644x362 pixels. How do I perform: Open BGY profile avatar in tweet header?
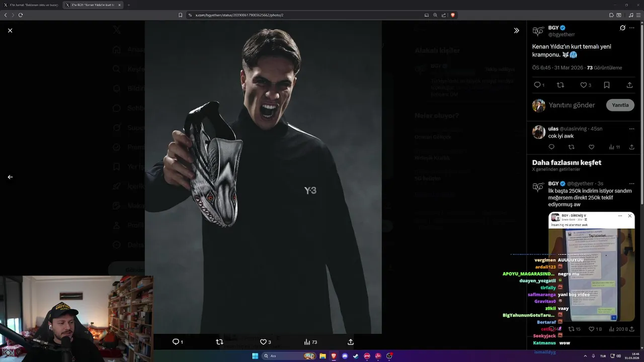click(x=538, y=31)
